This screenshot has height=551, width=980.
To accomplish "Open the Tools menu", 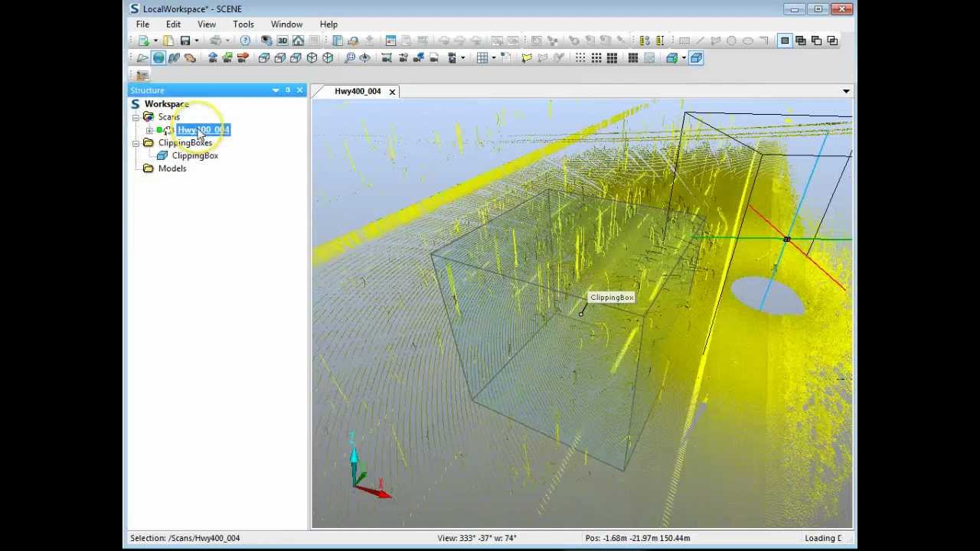I will click(x=243, y=24).
